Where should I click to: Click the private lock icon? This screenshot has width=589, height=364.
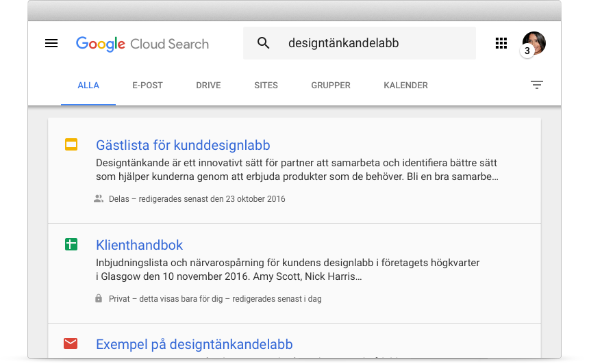pyautogui.click(x=99, y=298)
